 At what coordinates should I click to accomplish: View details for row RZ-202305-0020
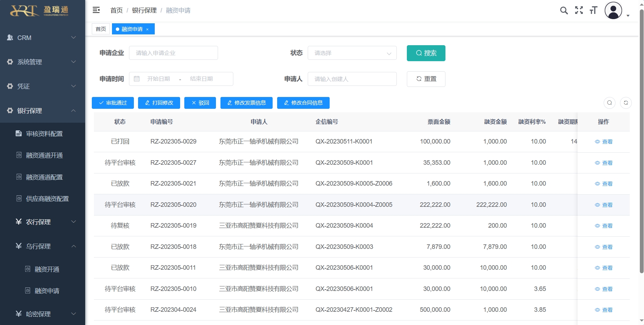pos(604,205)
